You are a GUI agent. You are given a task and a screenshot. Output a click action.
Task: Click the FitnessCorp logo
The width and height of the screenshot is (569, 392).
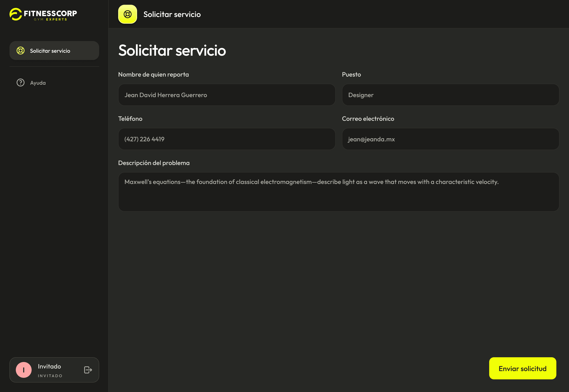point(43,14)
